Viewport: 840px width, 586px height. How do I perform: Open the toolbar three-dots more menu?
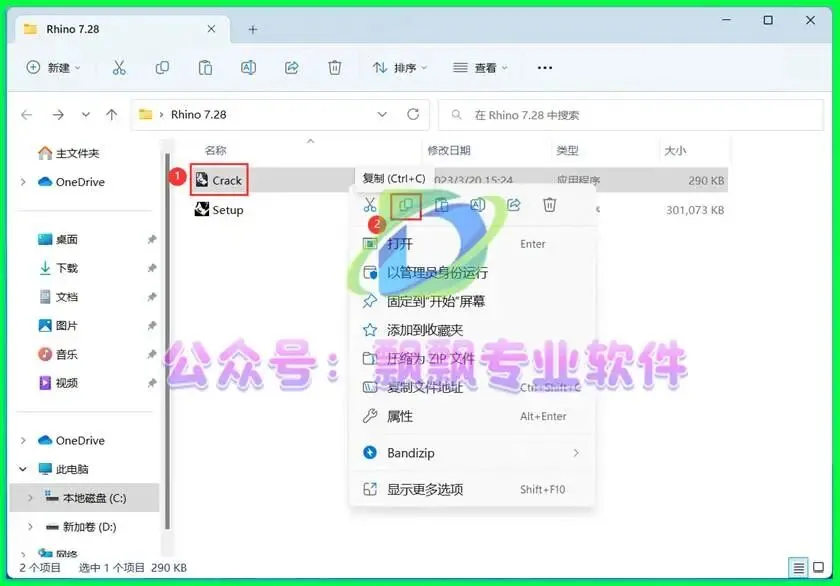click(545, 67)
